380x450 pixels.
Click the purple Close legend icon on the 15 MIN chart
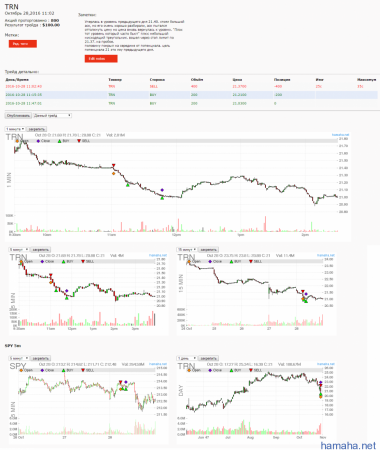point(210,261)
